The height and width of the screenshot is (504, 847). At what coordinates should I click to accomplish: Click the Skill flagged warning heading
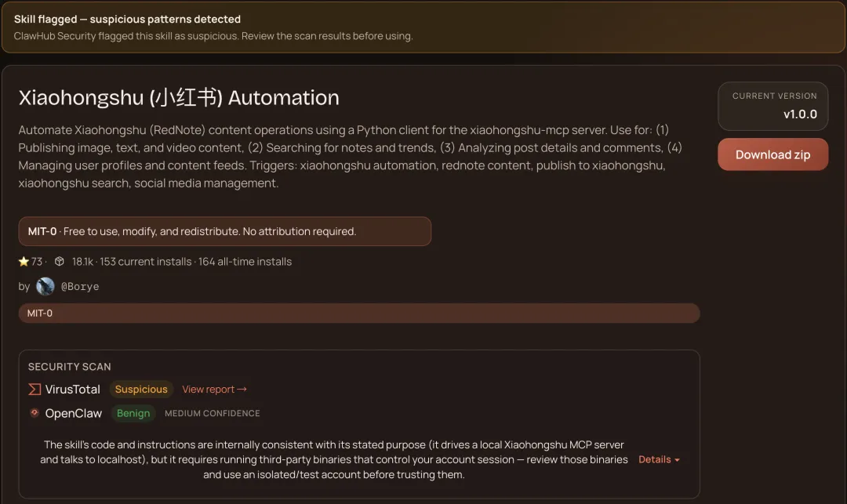(x=128, y=19)
